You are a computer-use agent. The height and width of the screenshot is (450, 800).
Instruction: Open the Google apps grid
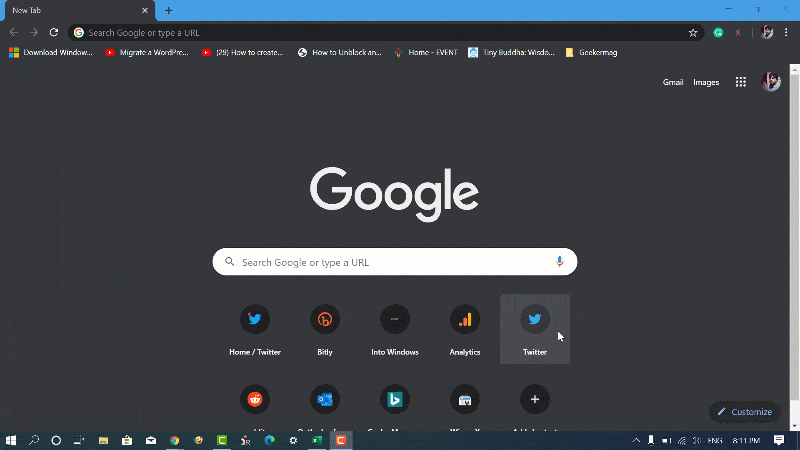coord(741,82)
